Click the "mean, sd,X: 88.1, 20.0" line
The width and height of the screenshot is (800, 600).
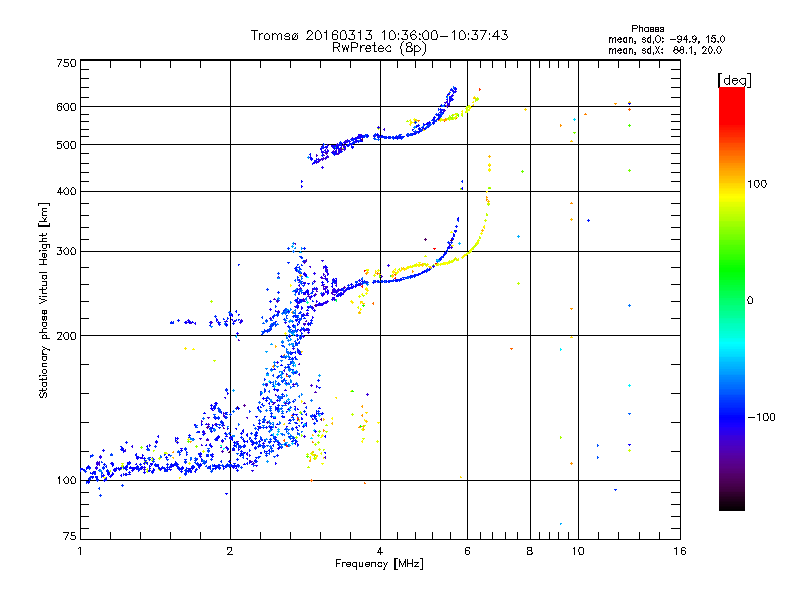[x=665, y=50]
